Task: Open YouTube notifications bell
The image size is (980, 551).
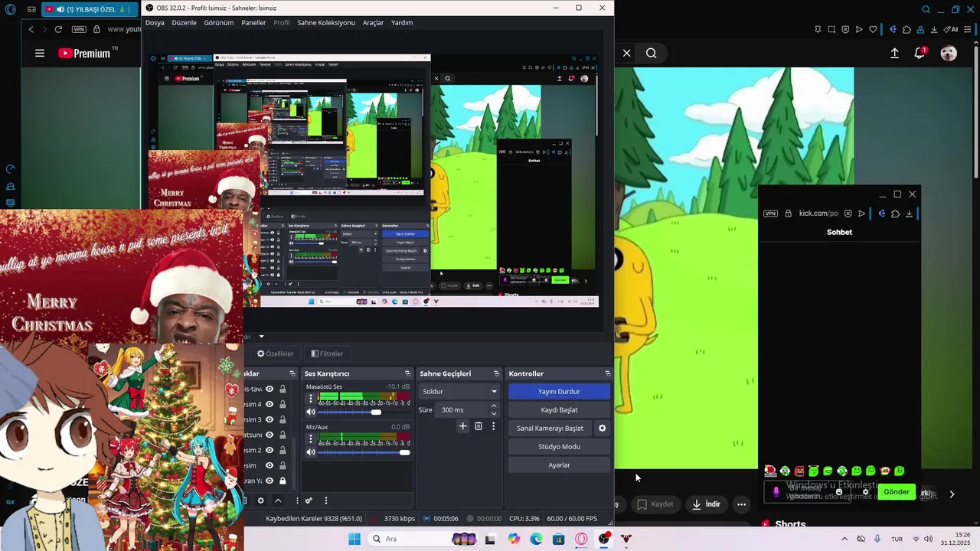Action: click(920, 53)
